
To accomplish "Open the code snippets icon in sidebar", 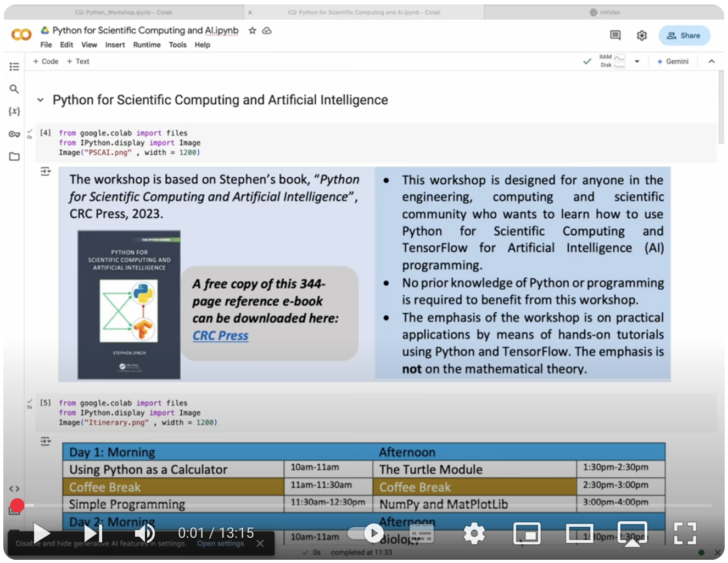I will [14, 488].
